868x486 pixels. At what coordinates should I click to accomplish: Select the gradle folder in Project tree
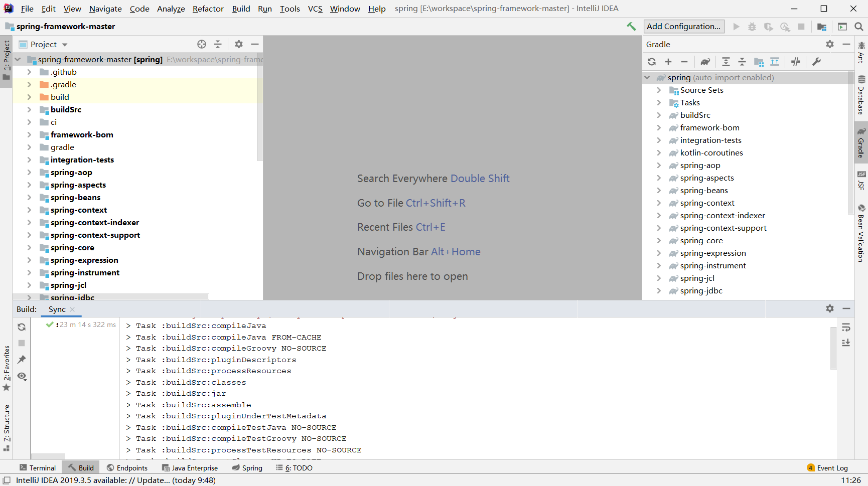(62, 147)
